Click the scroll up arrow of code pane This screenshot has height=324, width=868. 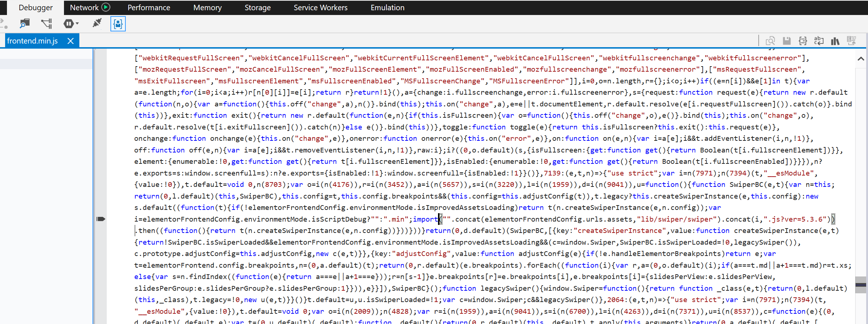861,59
